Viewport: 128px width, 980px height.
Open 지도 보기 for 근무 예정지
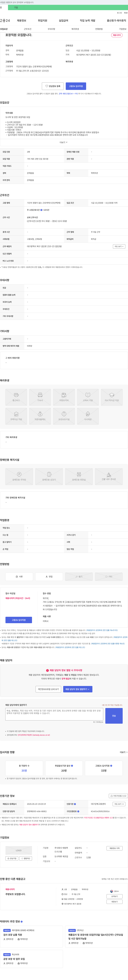click(119, 246)
